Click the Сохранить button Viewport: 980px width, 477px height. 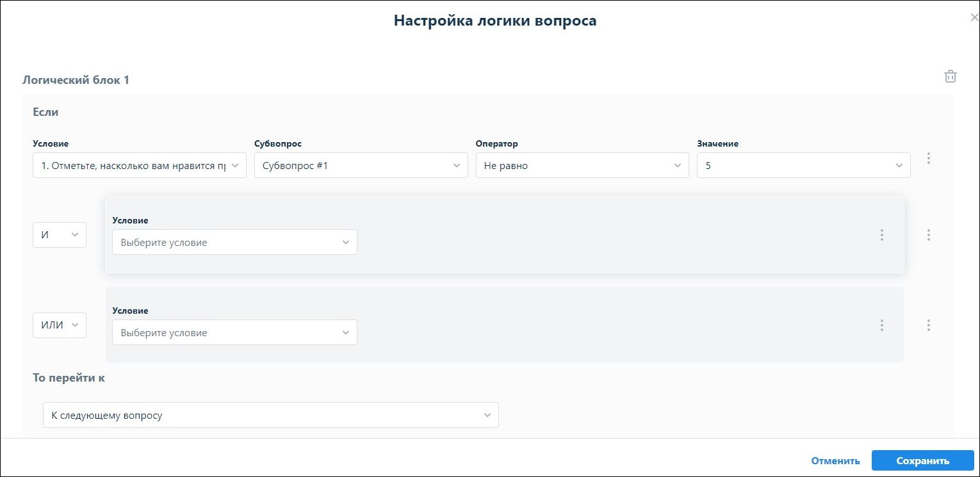point(923,461)
